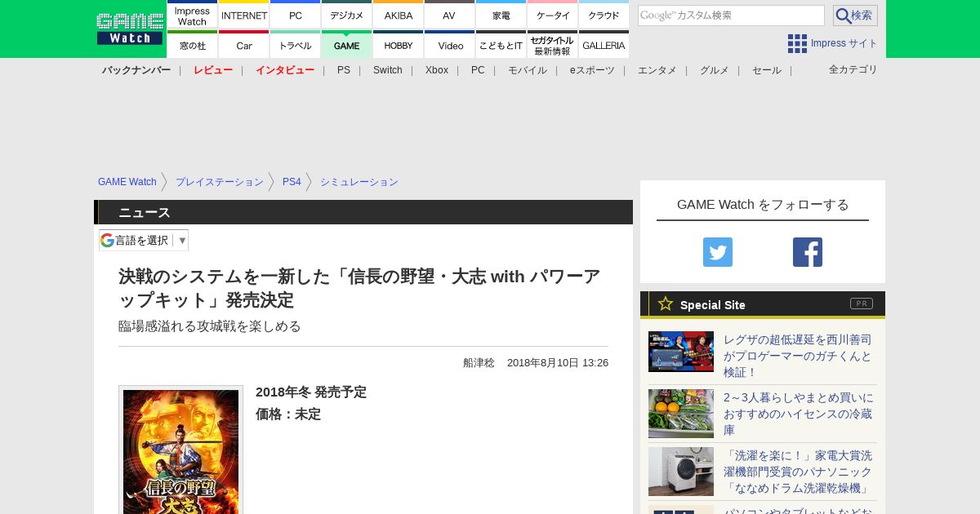Click the 検索 search button
The image size is (980, 514).
click(855, 16)
